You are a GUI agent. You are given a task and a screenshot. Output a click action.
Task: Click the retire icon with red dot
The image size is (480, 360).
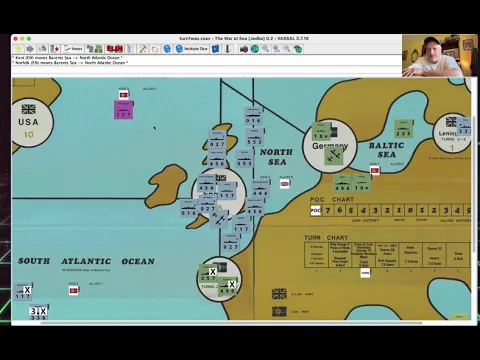click(55, 49)
